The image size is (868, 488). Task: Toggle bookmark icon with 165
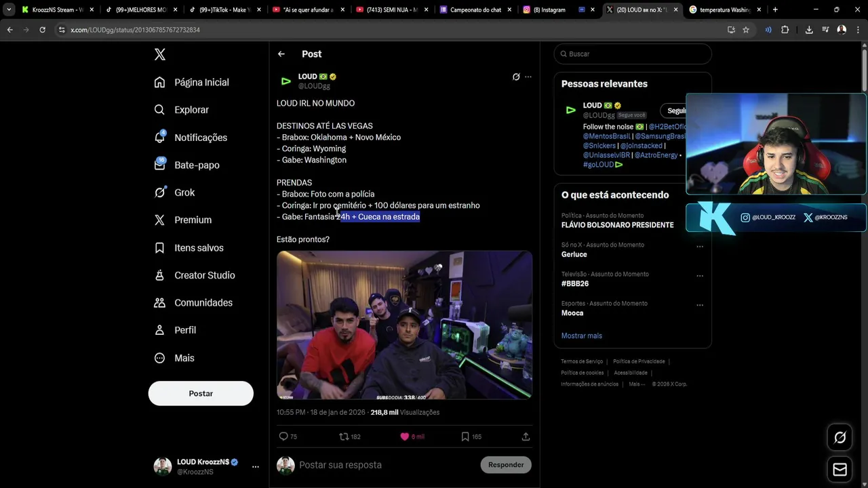point(465,436)
